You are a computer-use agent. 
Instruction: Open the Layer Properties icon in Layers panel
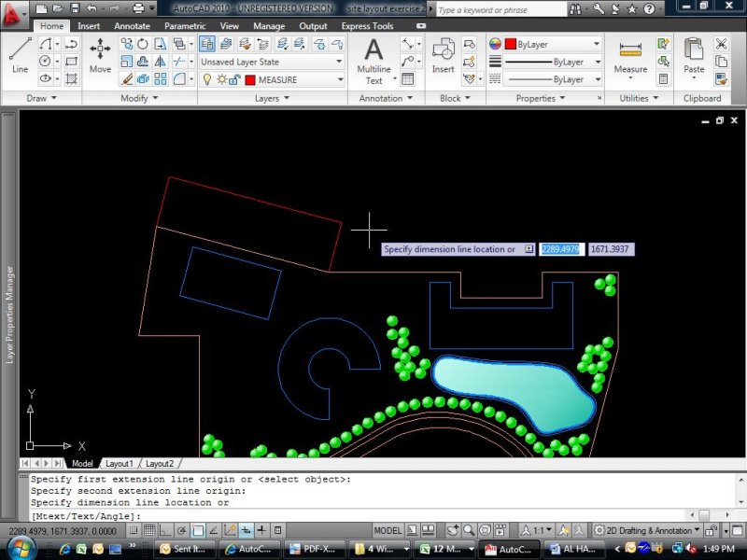[206, 44]
